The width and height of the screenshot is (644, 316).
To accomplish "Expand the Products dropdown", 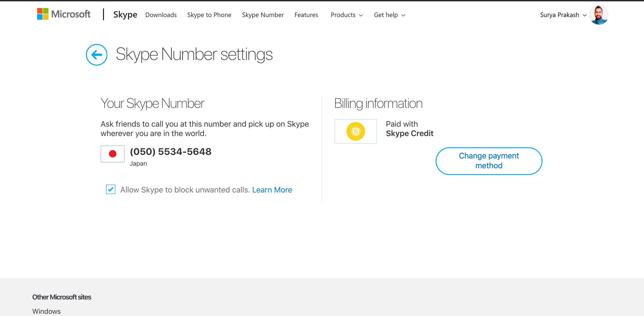I will click(x=347, y=15).
